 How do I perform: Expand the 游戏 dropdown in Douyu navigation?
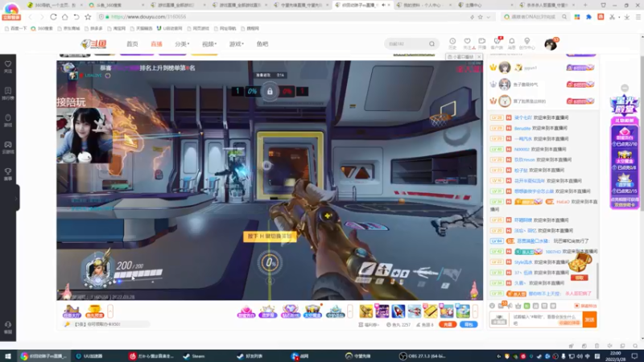click(236, 44)
